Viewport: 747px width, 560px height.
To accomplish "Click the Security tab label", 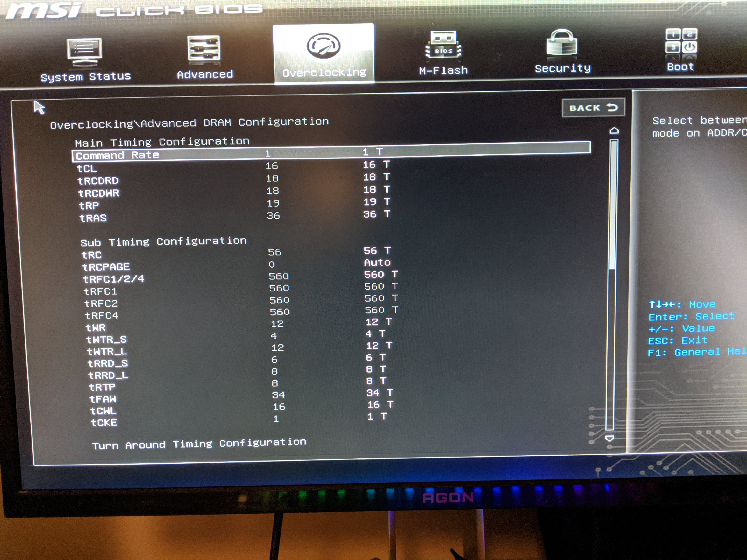I will click(562, 68).
